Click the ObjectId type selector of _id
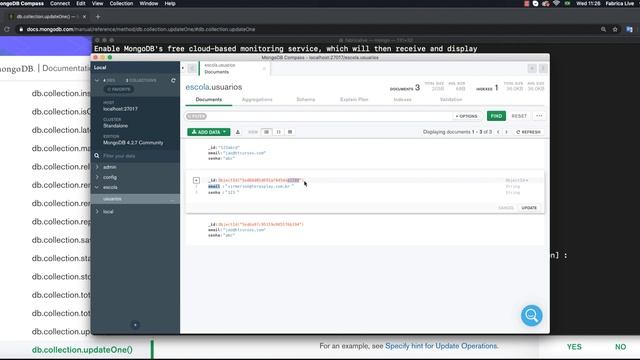 pyautogui.click(x=517, y=180)
